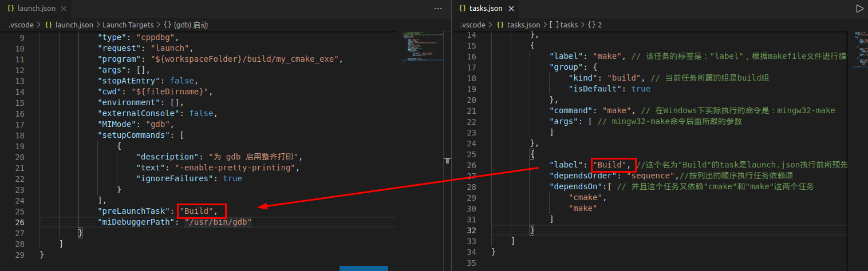Screen dimensions: 868x271
Task: Click the Run triangle icon in right editor group
Action: [859, 9]
